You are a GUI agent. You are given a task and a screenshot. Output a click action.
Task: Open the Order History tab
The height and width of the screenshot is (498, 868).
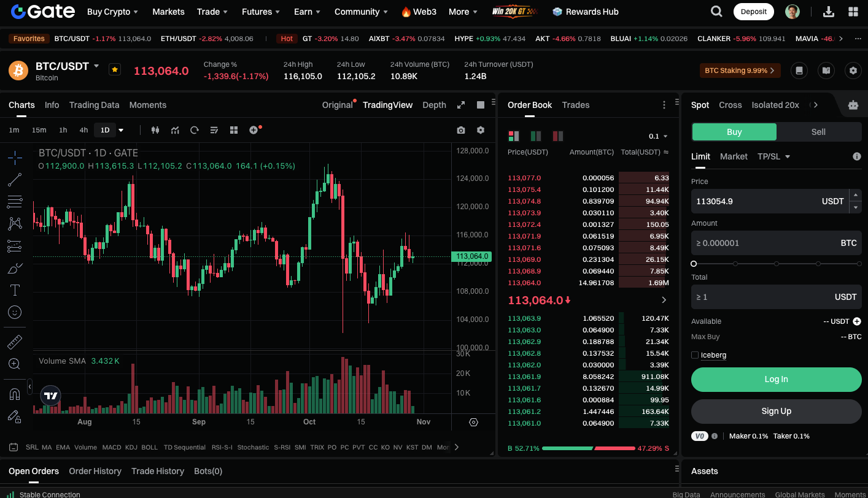95,471
